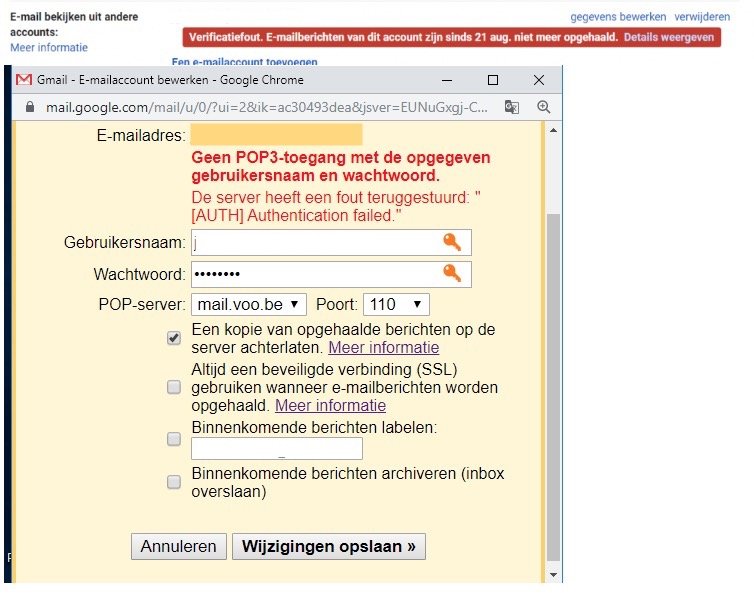The width and height of the screenshot is (754, 599).
Task: Click the vertical scrollbar thumb in popup
Action: point(553,387)
